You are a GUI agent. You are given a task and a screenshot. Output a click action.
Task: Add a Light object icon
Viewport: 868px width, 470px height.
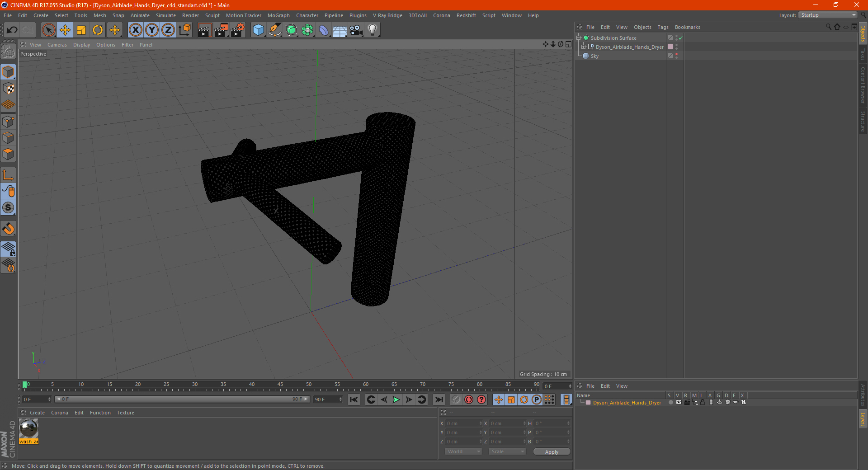[373, 30]
